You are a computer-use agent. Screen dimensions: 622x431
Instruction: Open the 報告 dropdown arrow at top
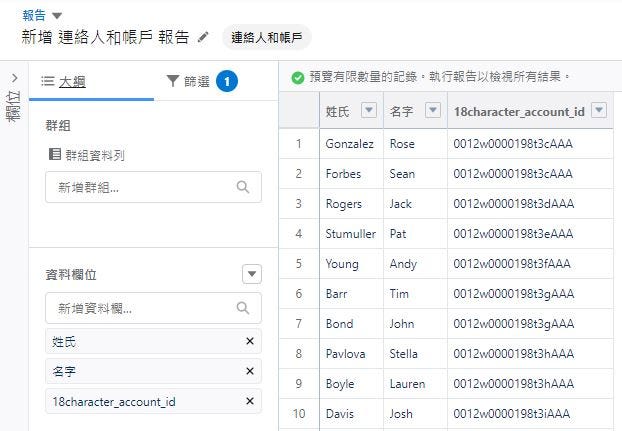point(57,16)
